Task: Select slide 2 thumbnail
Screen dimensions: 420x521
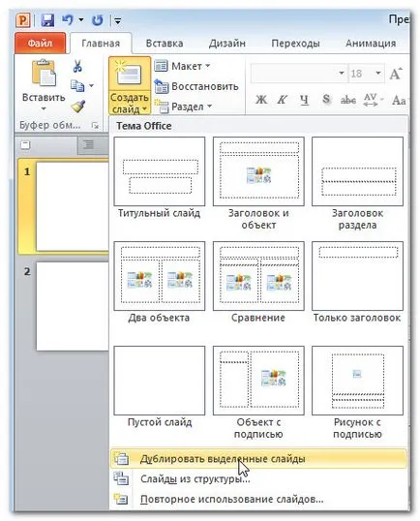Action: (x=73, y=306)
